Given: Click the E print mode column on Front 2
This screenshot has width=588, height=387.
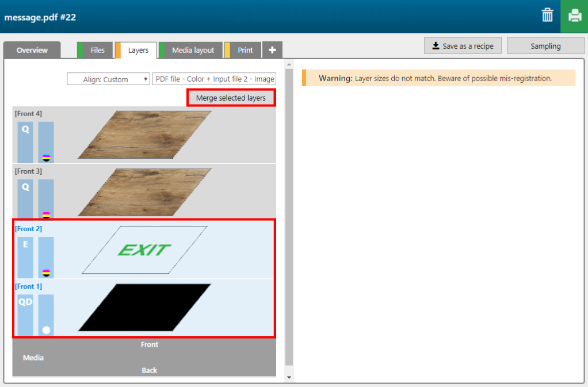Looking at the screenshot, I should point(25,258).
